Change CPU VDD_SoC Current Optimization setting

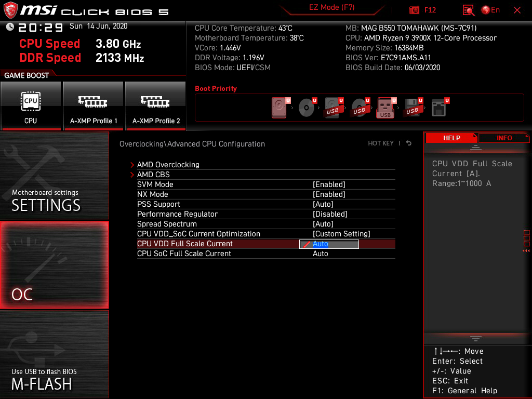tap(341, 233)
